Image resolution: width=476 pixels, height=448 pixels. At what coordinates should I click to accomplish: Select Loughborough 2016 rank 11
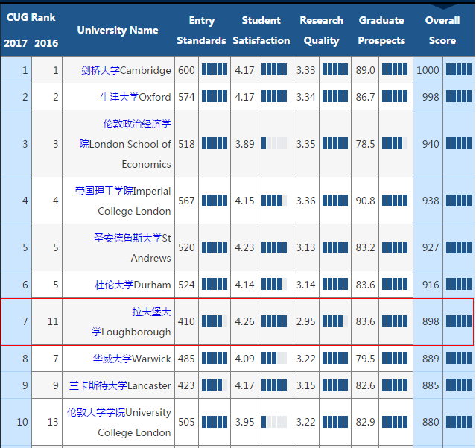53,321
